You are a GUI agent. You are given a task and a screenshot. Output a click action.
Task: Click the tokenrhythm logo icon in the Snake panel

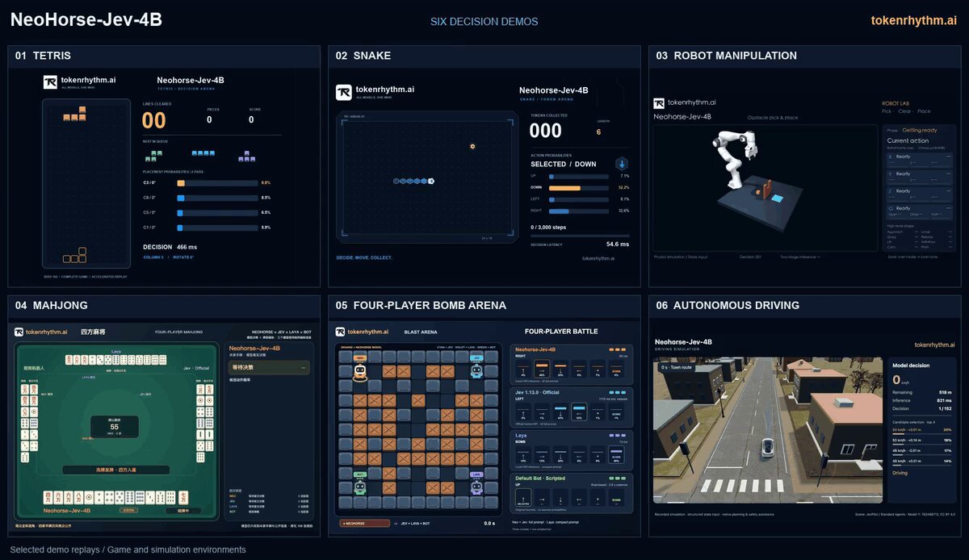pyautogui.click(x=343, y=93)
